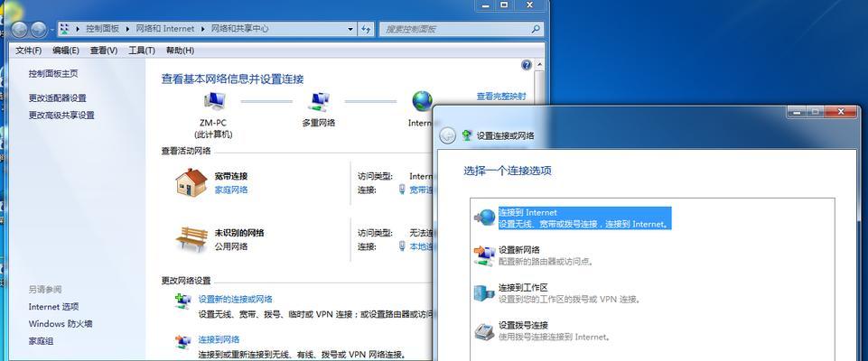The height and width of the screenshot is (361, 868).
Task: Click the 查看完整映射 link
Action: click(501, 97)
